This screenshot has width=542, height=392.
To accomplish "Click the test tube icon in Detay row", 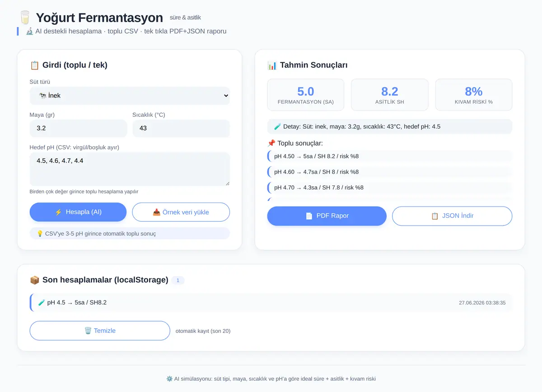I will 278,127.
